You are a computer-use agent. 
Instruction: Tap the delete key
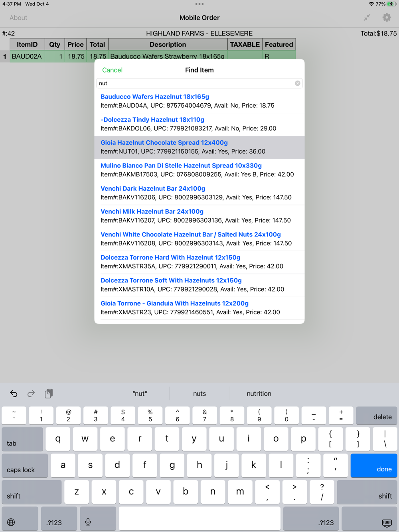(x=376, y=415)
